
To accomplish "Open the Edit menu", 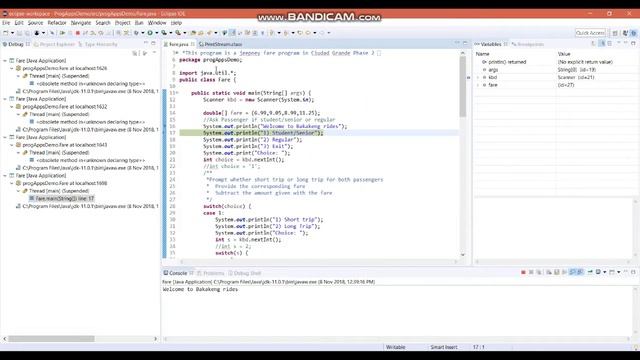I will tap(19, 23).
